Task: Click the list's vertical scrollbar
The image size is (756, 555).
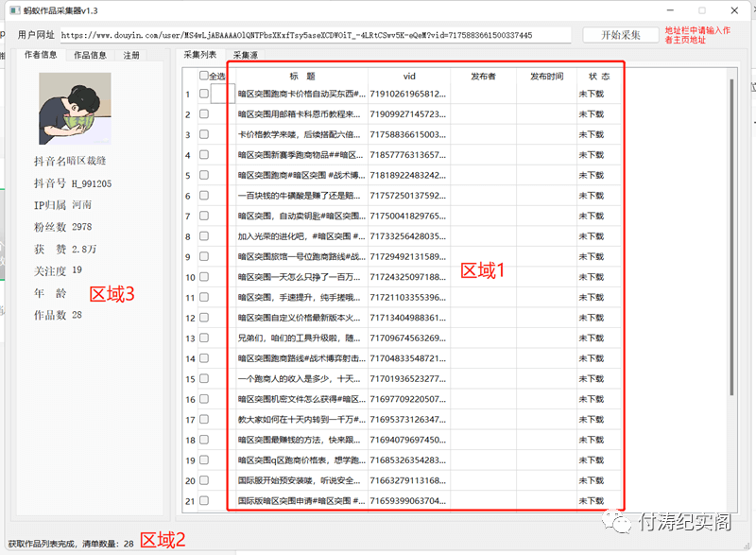Action: pyautogui.click(x=731, y=236)
